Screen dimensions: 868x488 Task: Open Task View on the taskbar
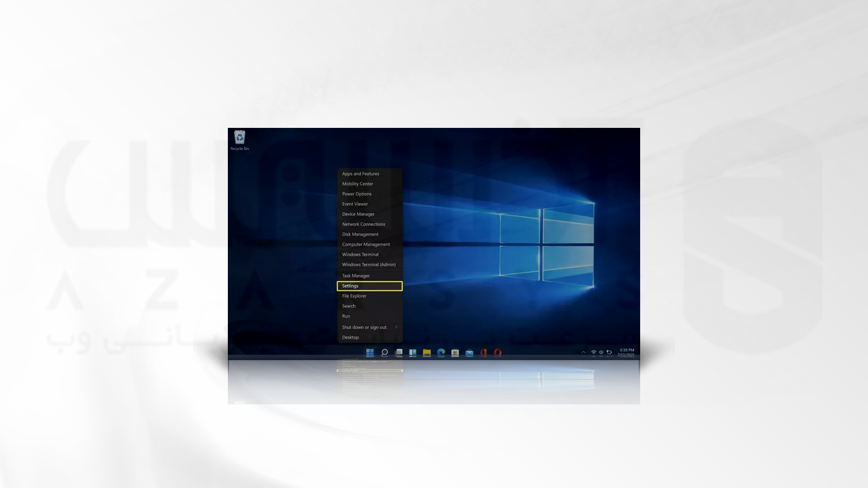point(398,352)
